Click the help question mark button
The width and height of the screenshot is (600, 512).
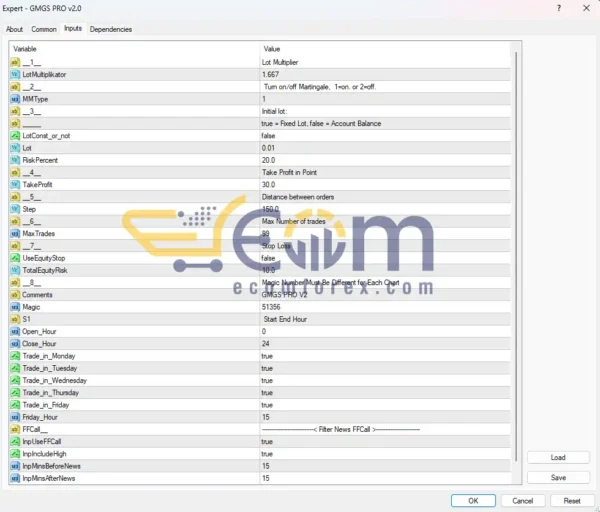coord(559,8)
